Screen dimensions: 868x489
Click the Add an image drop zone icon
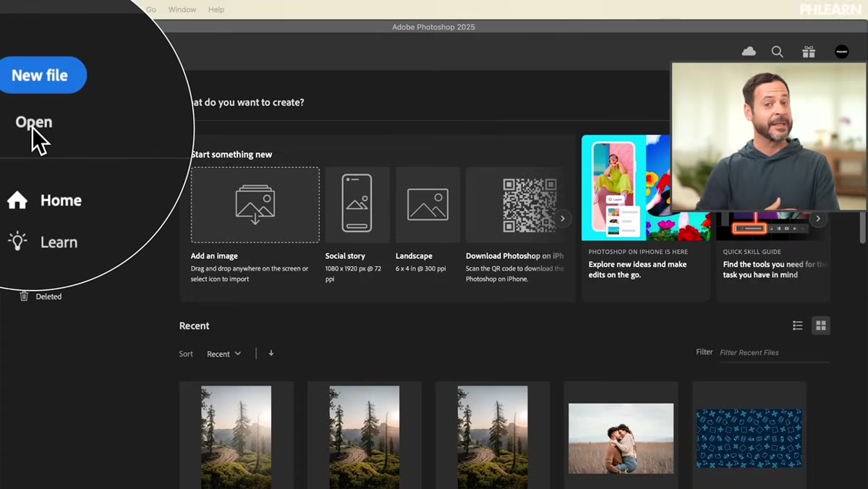(255, 205)
